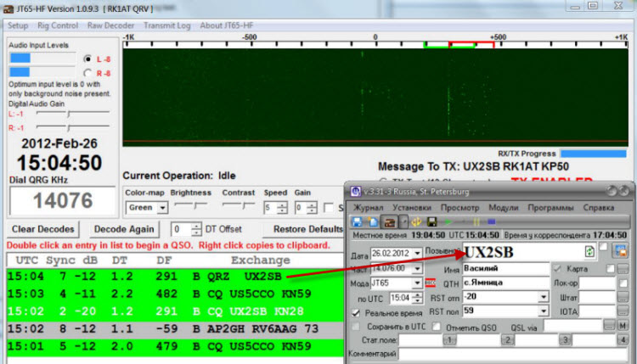
Task: Select the R audio channel radio button
Action: click(x=87, y=74)
